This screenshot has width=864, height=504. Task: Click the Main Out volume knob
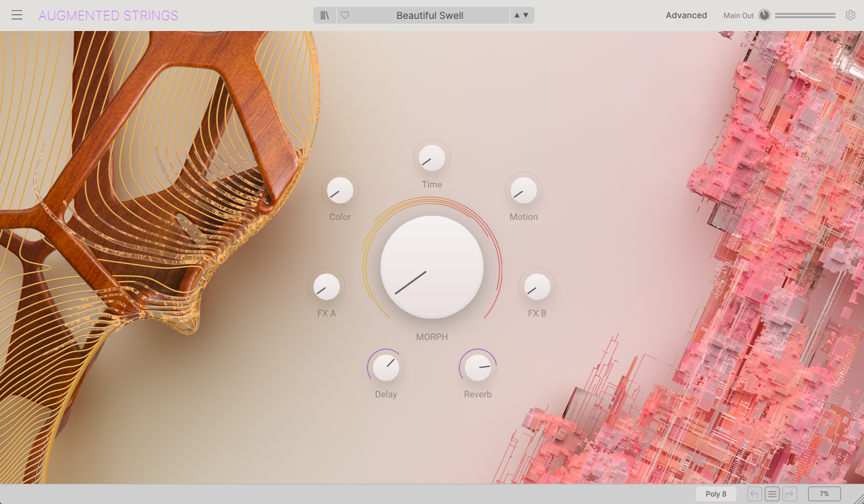[x=764, y=16]
